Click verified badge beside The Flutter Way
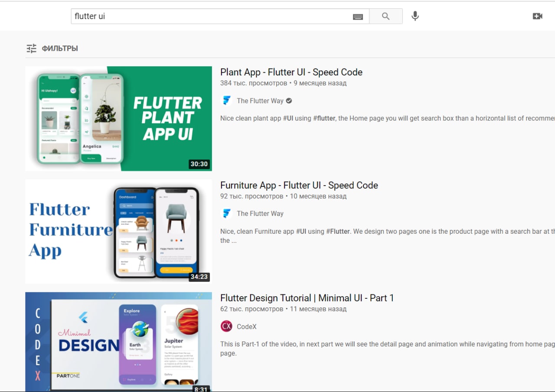555x392 pixels. pos(289,101)
